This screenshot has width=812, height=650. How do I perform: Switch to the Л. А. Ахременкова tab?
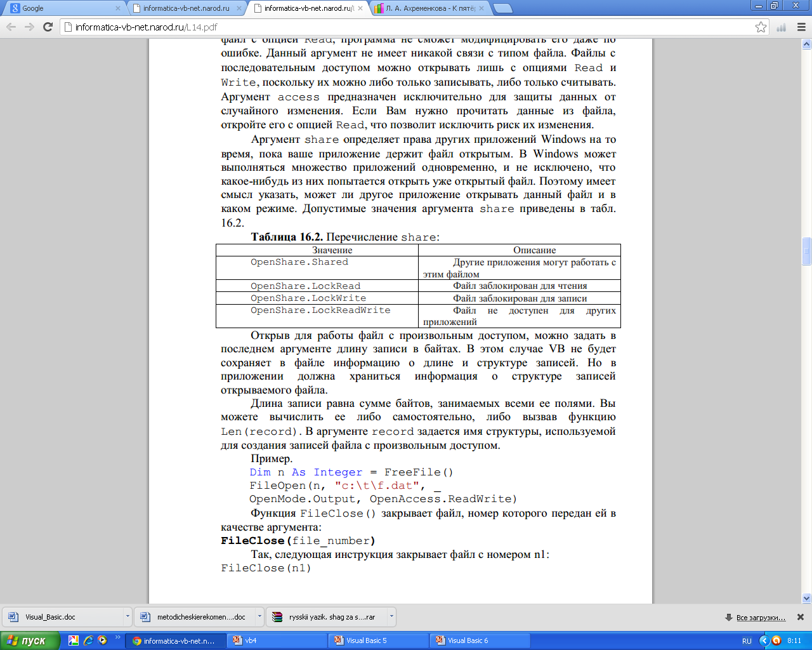pos(429,8)
